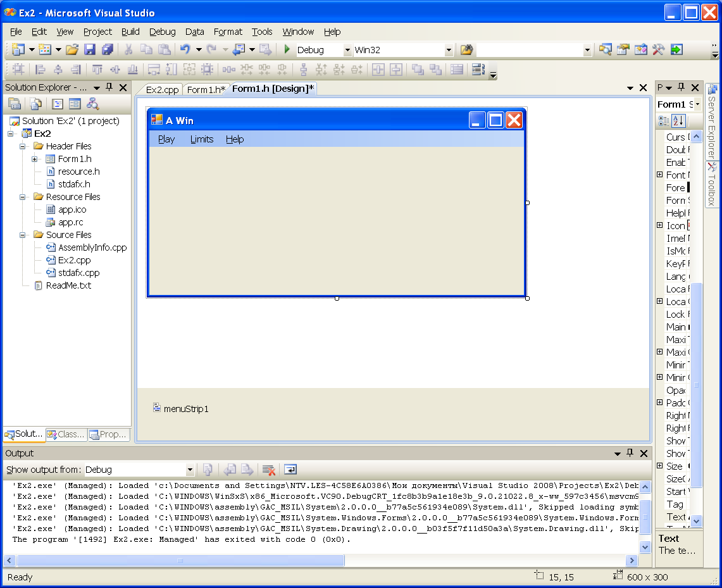Viewport: 722px width, 588px height.
Task: Open the Win32 platform dropdown
Action: pos(449,50)
